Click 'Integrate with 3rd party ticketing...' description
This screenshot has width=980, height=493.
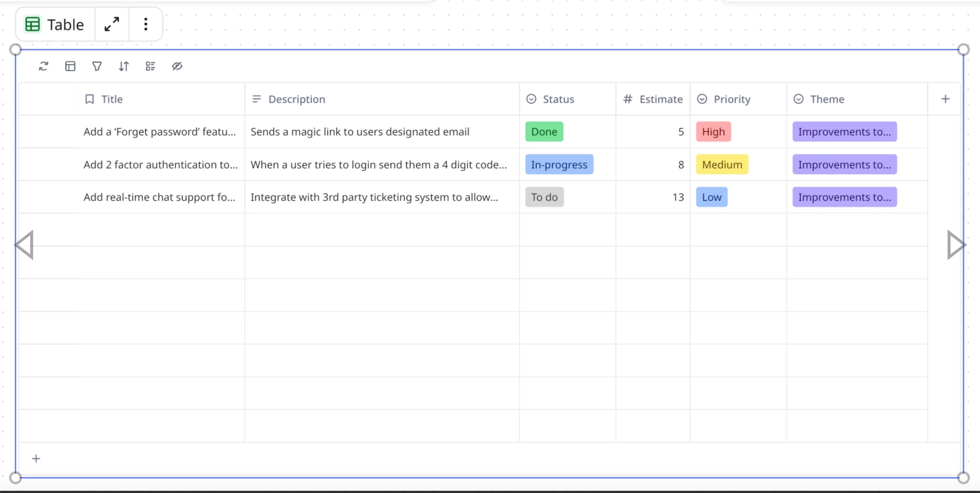tap(374, 197)
